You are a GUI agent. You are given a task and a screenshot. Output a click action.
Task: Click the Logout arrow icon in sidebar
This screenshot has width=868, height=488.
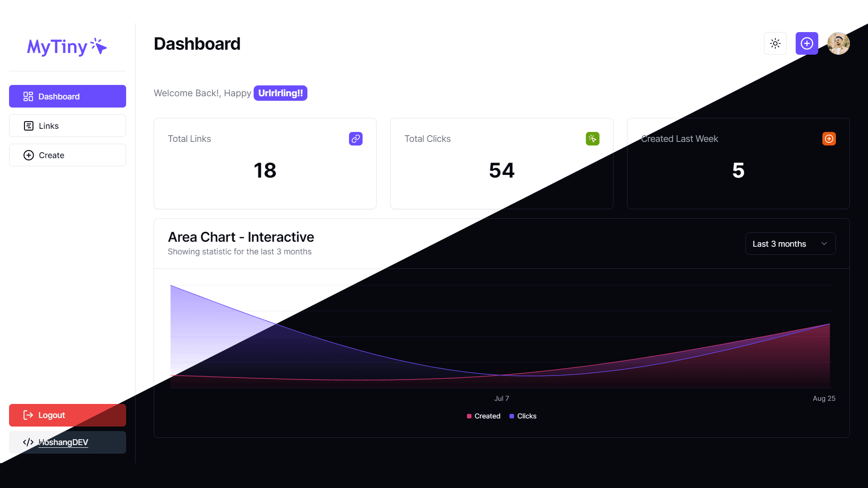point(28,415)
